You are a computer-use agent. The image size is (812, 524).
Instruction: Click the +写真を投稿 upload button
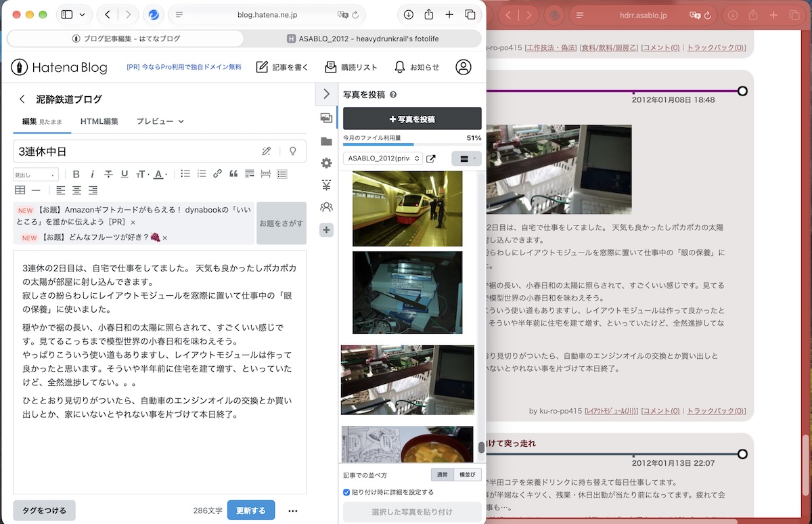pyautogui.click(x=412, y=118)
